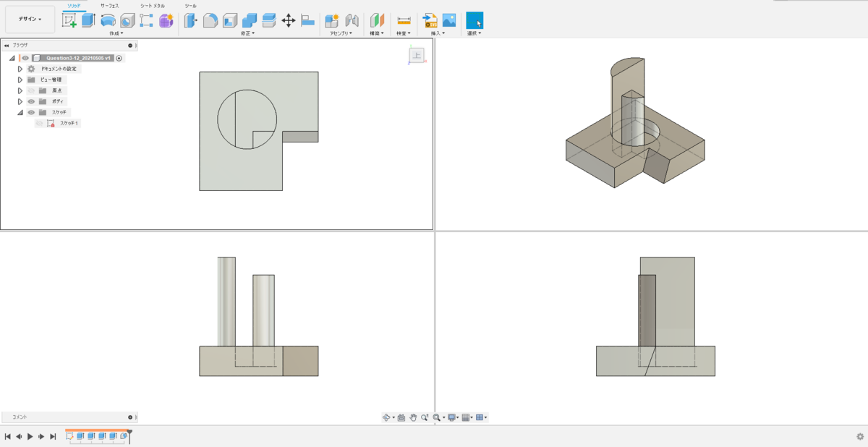This screenshot has width=868, height=447.
Task: Open the 構築 dropdown menu
Action: pyautogui.click(x=377, y=33)
